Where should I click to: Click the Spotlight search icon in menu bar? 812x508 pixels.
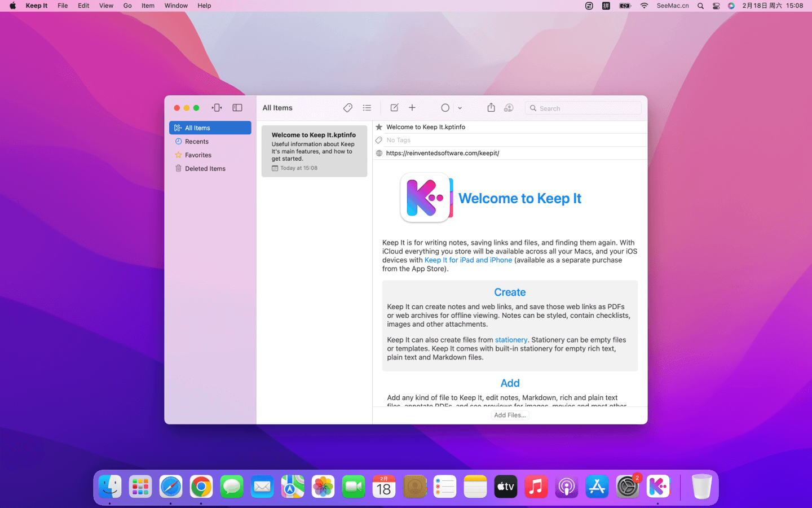coord(700,6)
